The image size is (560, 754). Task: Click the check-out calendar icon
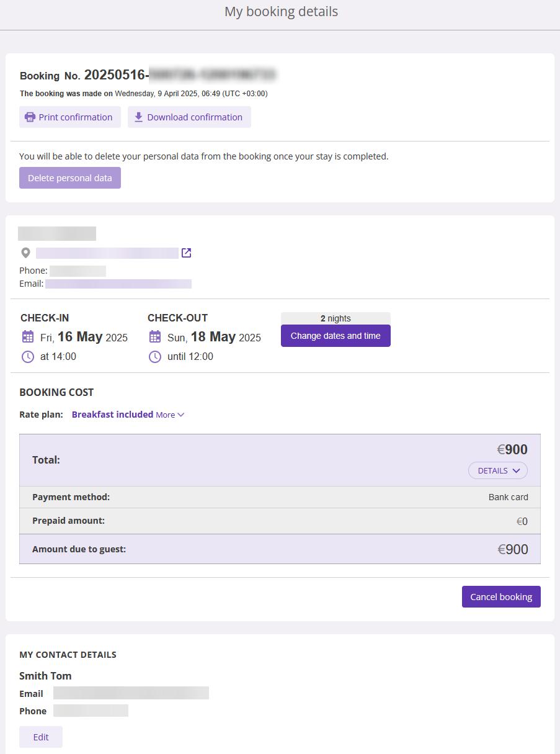(x=155, y=337)
